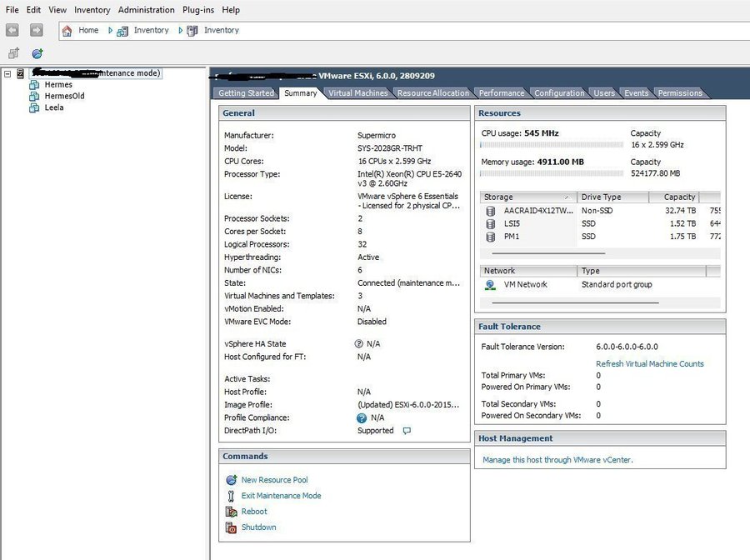Click the VM Network icon in Network list

490,285
